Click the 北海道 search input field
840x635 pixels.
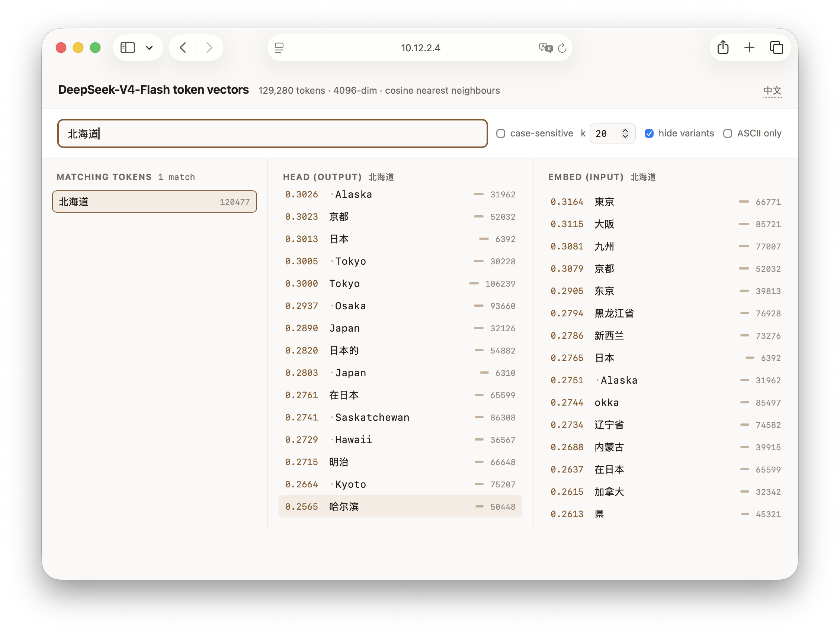273,133
